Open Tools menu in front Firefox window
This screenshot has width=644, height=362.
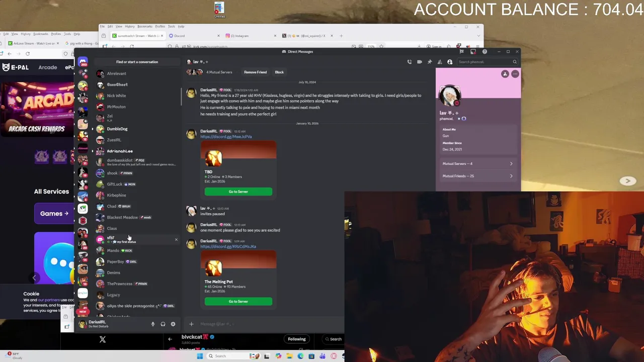pos(172,26)
